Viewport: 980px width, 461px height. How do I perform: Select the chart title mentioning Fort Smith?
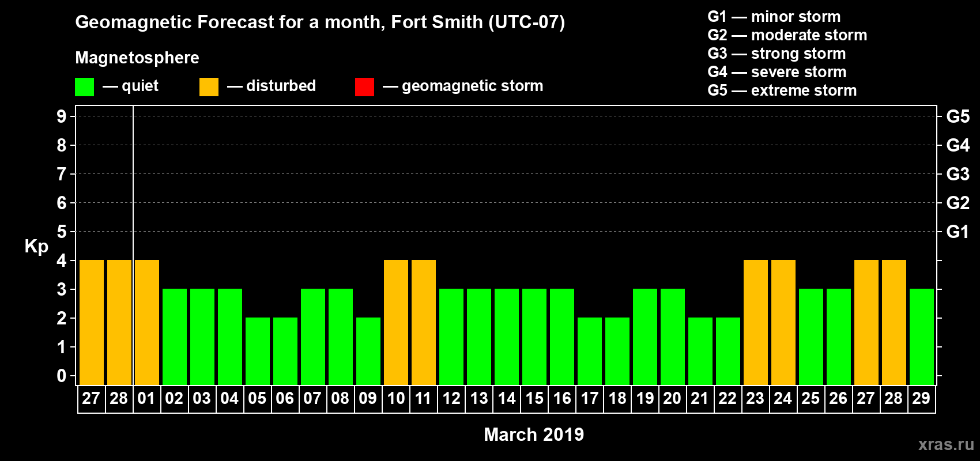coord(320,22)
